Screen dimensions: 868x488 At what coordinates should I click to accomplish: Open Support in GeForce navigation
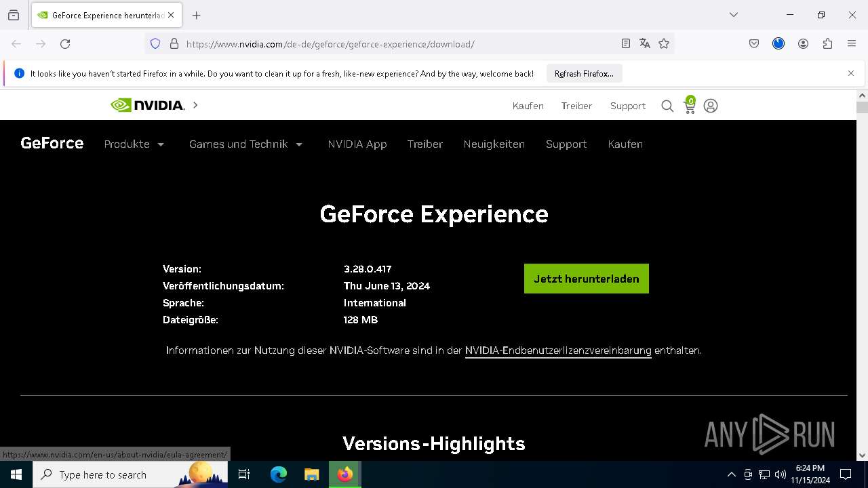tap(566, 144)
